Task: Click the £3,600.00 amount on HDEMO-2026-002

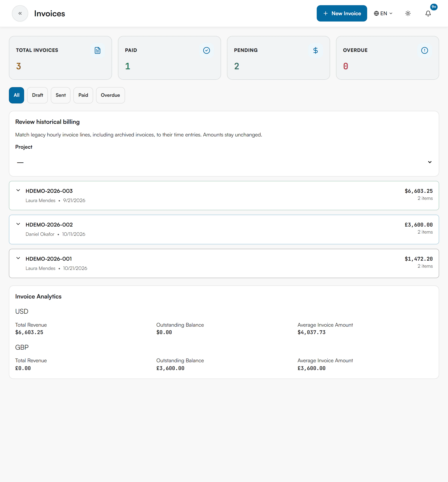Action: (x=419, y=225)
